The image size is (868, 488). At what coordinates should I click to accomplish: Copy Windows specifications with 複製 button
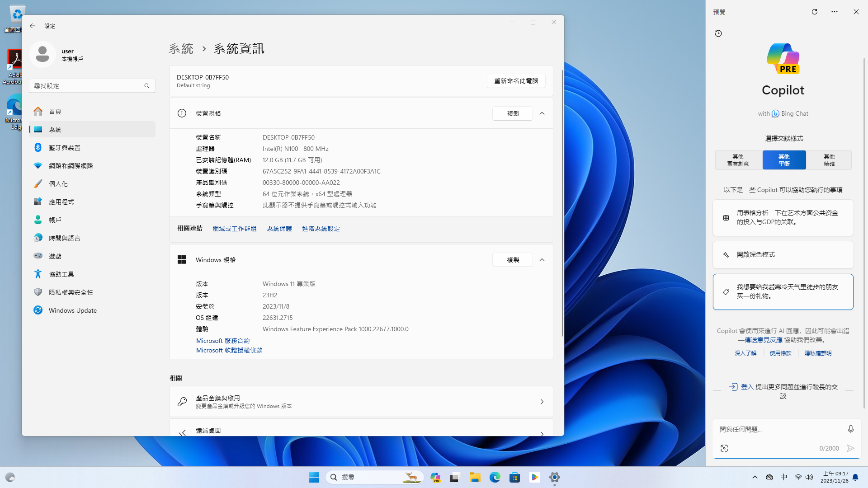coord(513,260)
